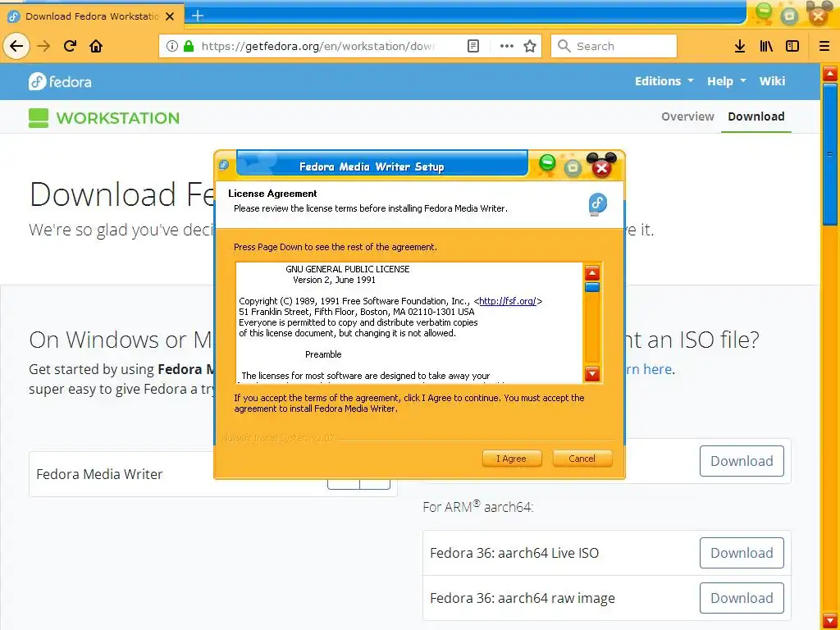
Task: Click 'Fedora 36: aarch64 Live ISO' text
Action: click(x=514, y=553)
